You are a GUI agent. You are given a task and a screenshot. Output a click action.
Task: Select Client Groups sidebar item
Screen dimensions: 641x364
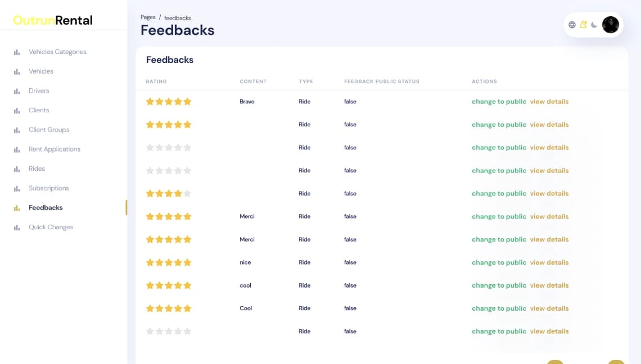point(49,130)
